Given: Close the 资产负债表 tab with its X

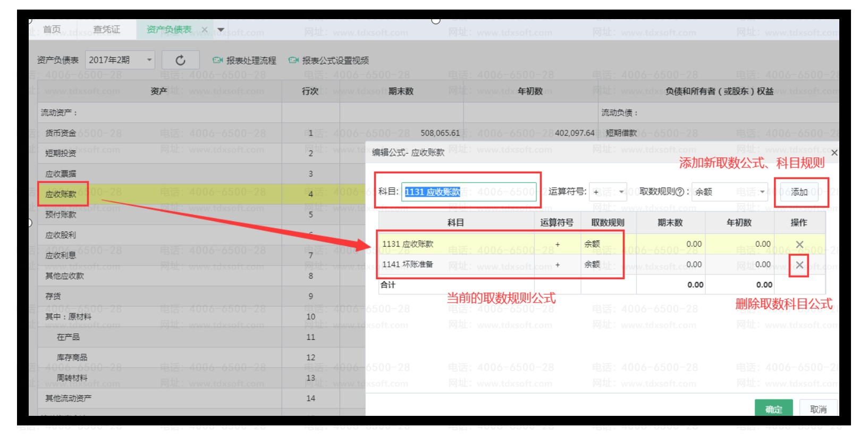Looking at the screenshot, I should 204,30.
